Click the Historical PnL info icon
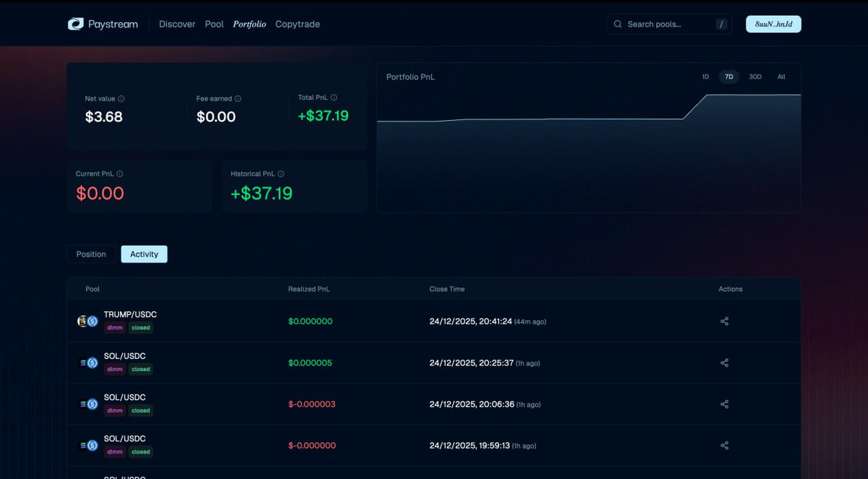 pos(283,174)
